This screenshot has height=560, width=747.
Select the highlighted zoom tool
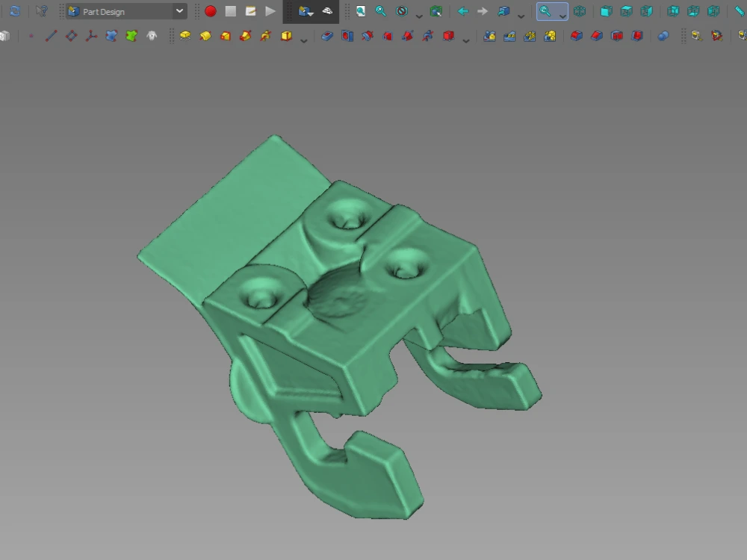tap(544, 11)
